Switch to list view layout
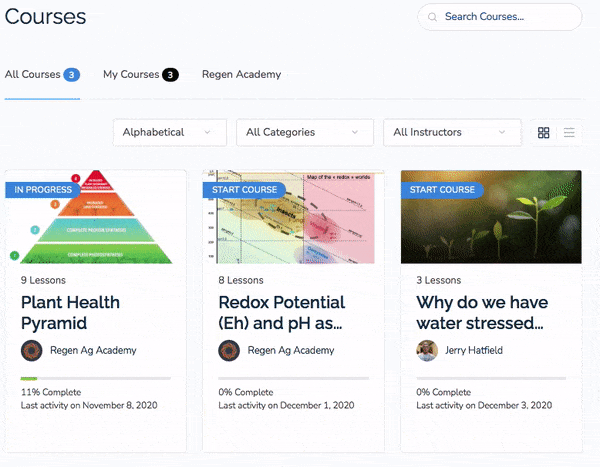 (x=569, y=132)
